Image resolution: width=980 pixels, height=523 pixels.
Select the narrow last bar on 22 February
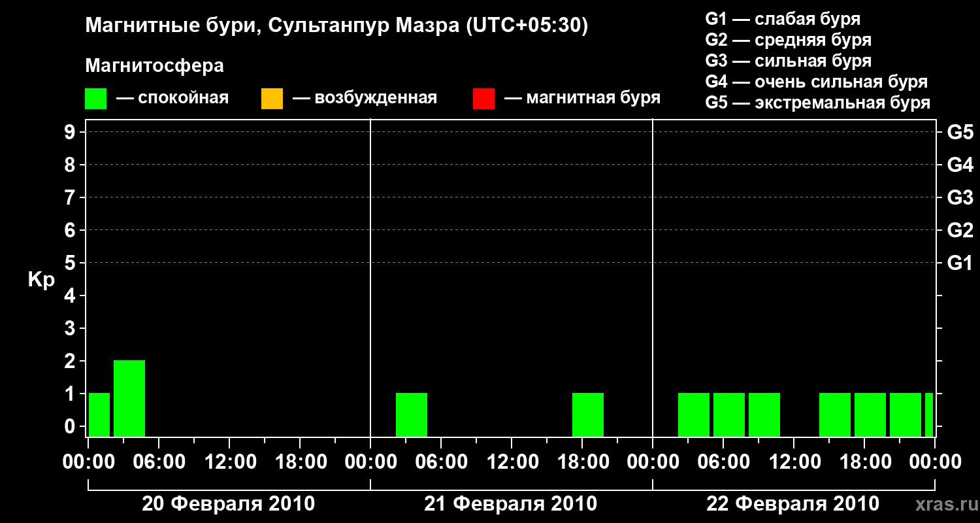929,414
